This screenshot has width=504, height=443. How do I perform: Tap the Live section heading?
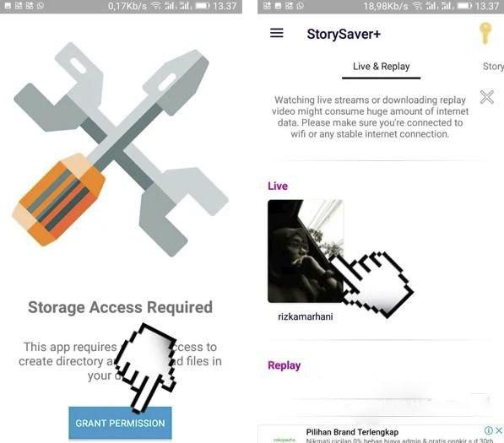click(x=278, y=186)
